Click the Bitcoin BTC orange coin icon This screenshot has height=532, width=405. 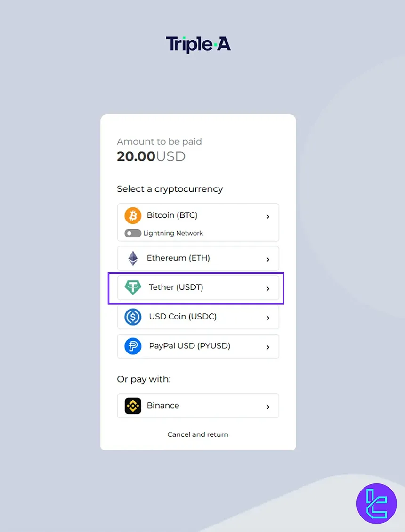(x=132, y=215)
